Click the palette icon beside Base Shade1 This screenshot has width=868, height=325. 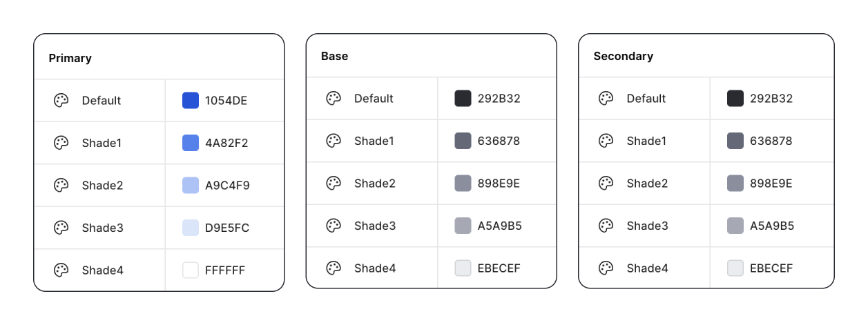point(334,141)
